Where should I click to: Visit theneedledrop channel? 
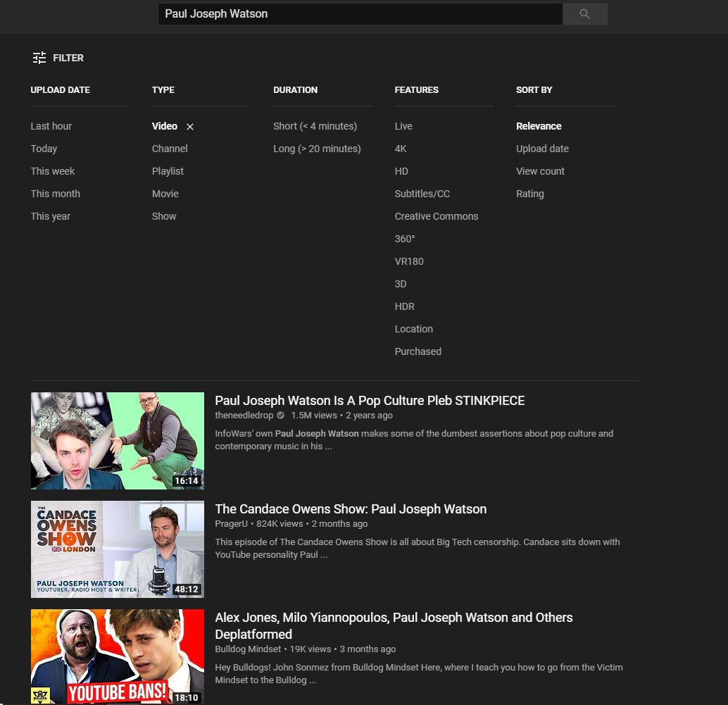click(x=244, y=416)
